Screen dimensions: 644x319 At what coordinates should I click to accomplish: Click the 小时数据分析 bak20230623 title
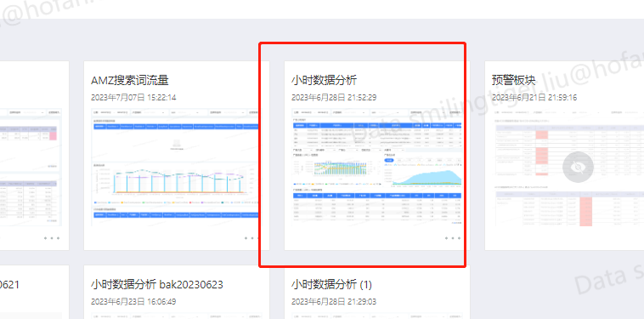click(x=157, y=284)
